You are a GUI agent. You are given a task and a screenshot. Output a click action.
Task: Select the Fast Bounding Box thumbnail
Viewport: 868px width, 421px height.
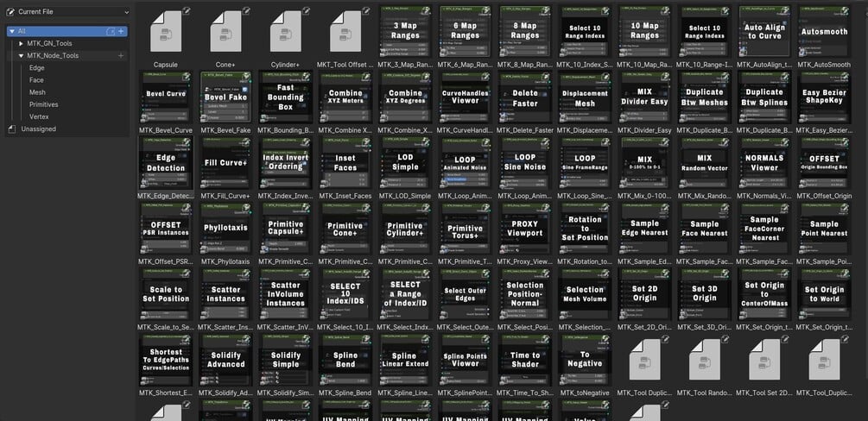(285, 97)
